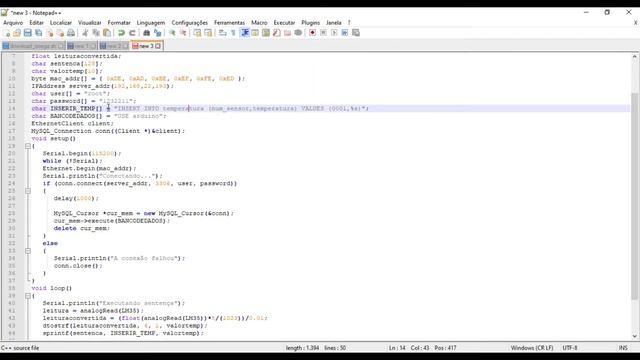
Task: Enable synchronized vertical scrolling icon
Action: pyautogui.click(x=197, y=33)
